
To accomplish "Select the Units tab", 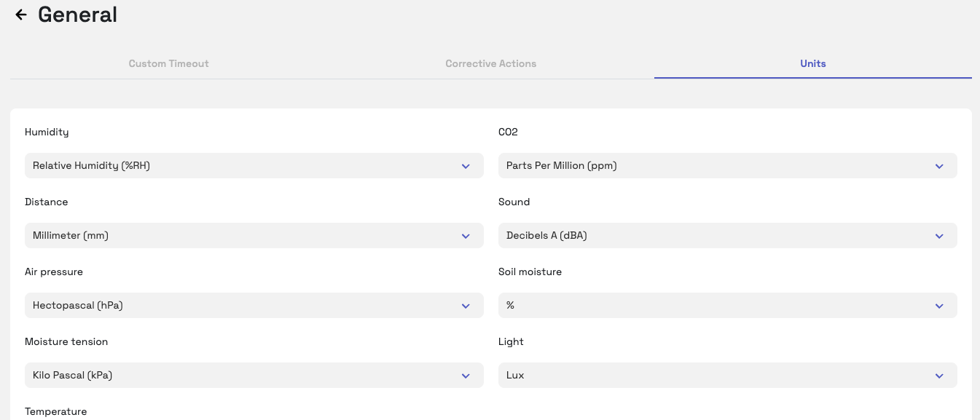I will click(x=812, y=63).
